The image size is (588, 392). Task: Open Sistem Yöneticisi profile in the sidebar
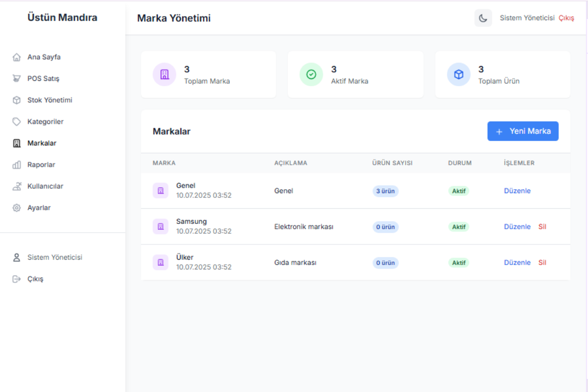point(54,257)
